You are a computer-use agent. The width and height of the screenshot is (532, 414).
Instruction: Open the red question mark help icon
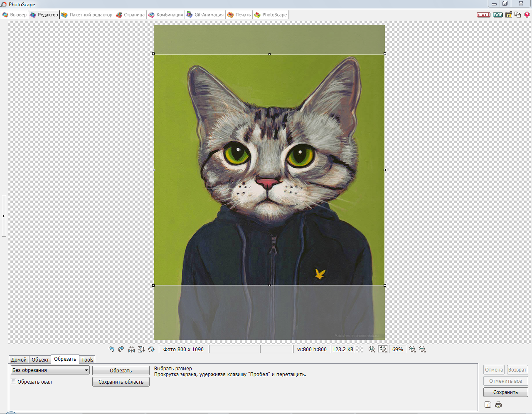(x=527, y=15)
